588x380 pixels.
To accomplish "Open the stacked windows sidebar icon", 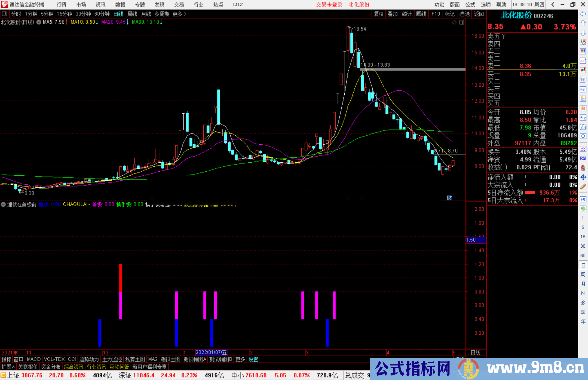I will (583, 80).
